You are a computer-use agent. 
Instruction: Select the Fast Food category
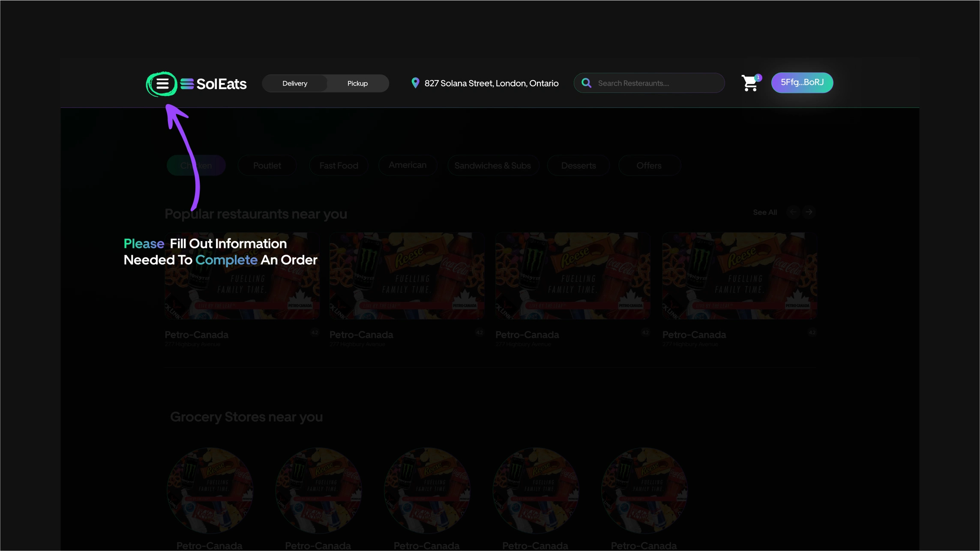[339, 166]
